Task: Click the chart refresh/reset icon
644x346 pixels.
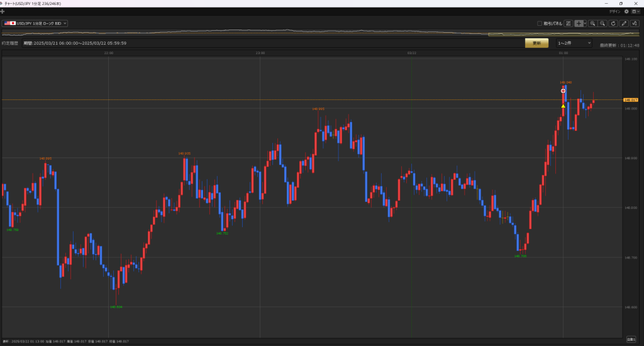Action: 613,23
